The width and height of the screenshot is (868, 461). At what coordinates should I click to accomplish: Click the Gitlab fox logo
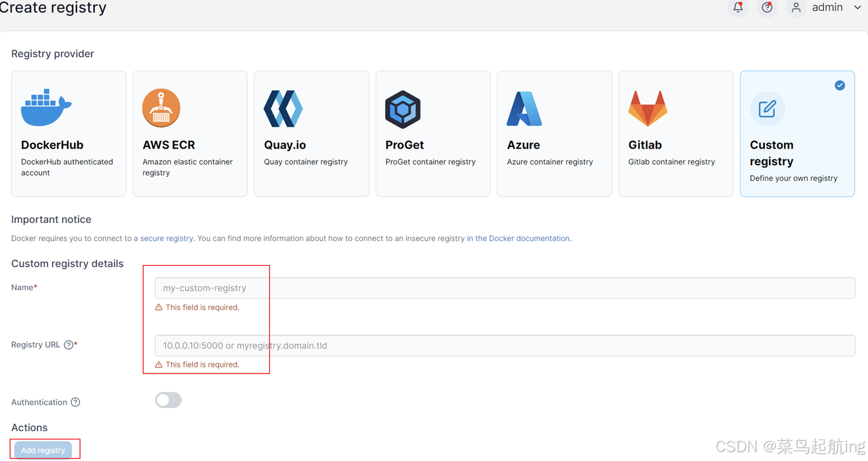pos(648,108)
